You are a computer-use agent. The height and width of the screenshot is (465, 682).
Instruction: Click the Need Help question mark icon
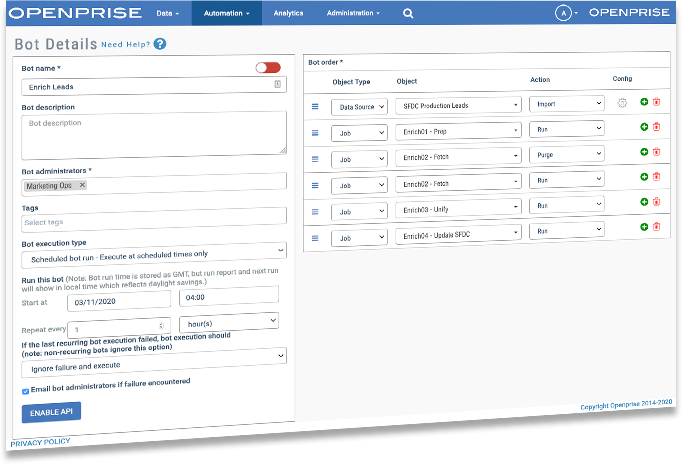pyautogui.click(x=160, y=44)
